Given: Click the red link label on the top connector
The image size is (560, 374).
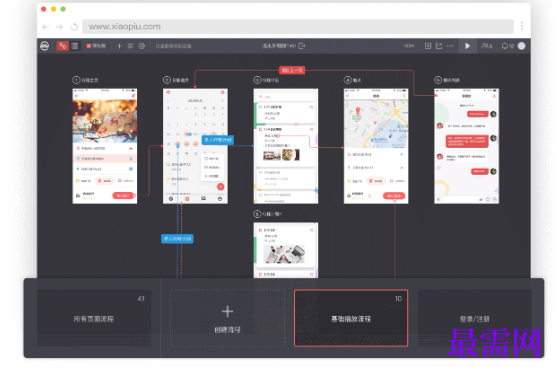Looking at the screenshot, I should [x=292, y=70].
